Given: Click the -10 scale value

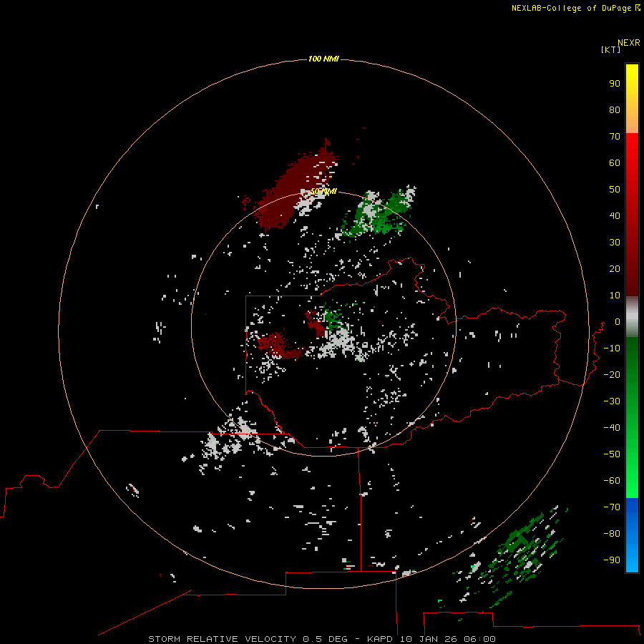Looking at the screenshot, I should tap(612, 348).
